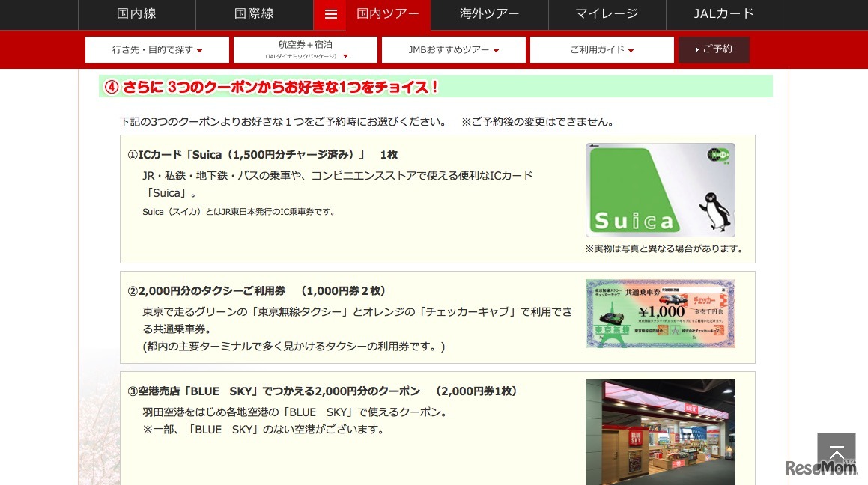
Task: Select the 海外ツアー navigation tab
Action: pyautogui.click(x=489, y=14)
